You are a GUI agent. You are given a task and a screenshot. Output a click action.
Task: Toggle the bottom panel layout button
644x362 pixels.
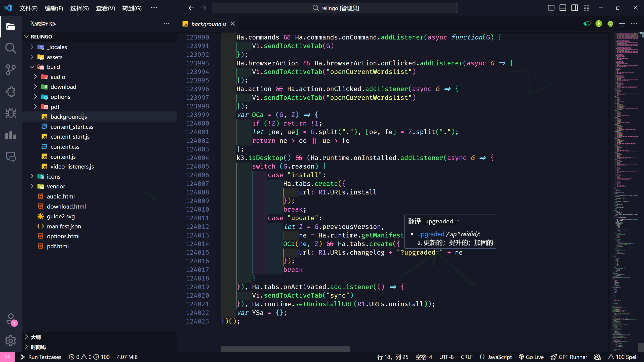coord(563,8)
